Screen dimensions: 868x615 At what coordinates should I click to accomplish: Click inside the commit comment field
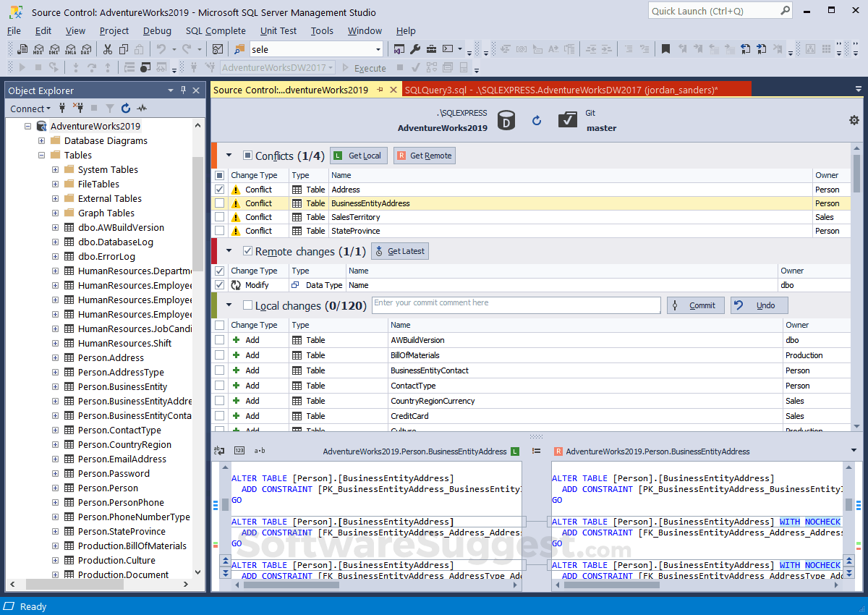[516, 305]
